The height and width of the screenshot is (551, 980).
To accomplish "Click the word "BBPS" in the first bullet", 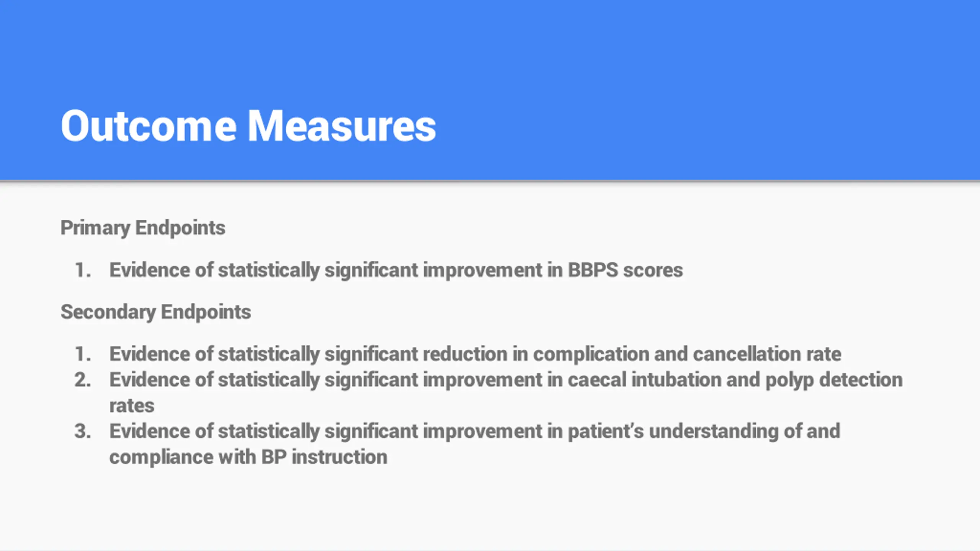I will [x=593, y=270].
